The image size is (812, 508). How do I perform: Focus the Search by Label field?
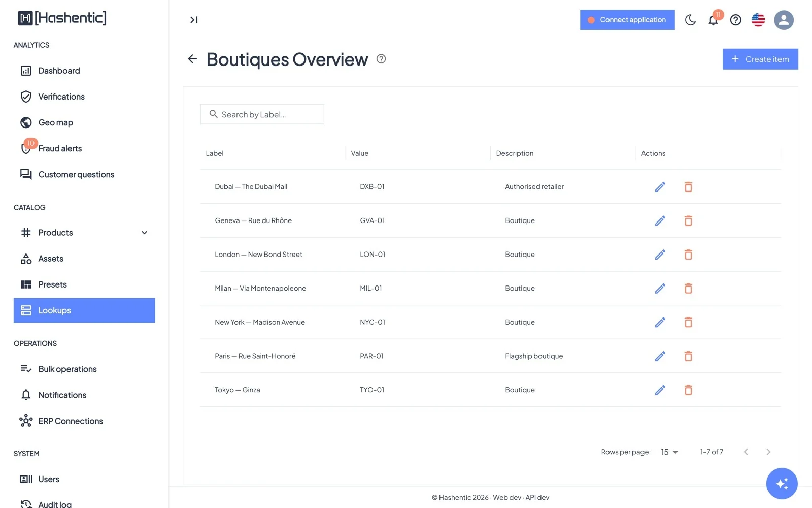point(262,114)
